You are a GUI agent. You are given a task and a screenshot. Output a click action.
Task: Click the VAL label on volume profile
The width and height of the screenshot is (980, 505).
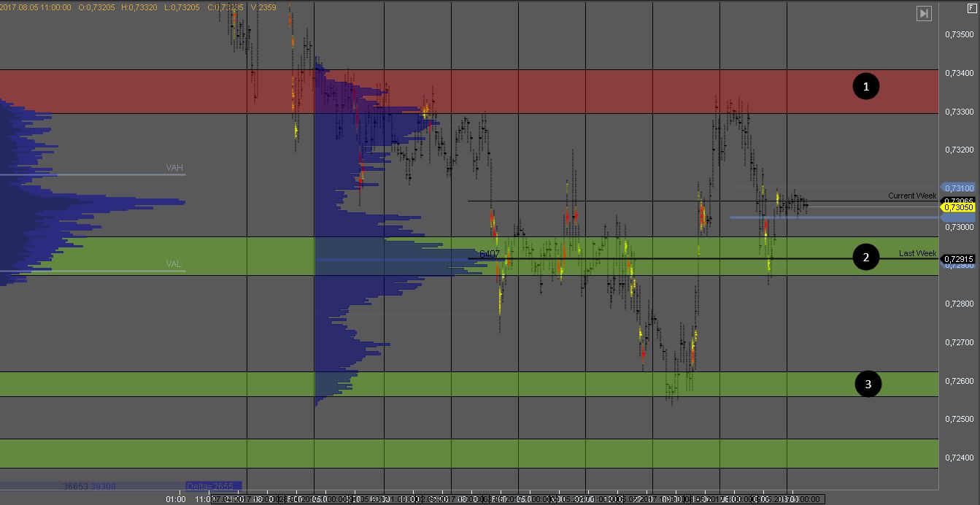coord(174,264)
